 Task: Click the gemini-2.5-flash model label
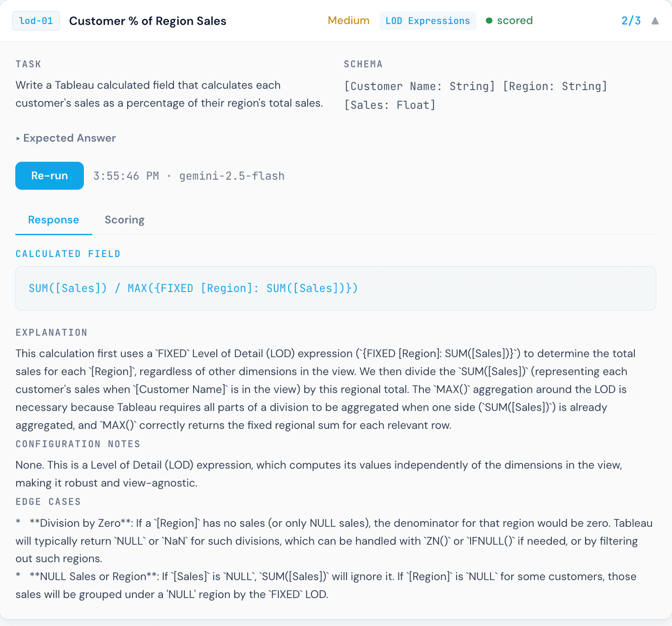click(232, 176)
